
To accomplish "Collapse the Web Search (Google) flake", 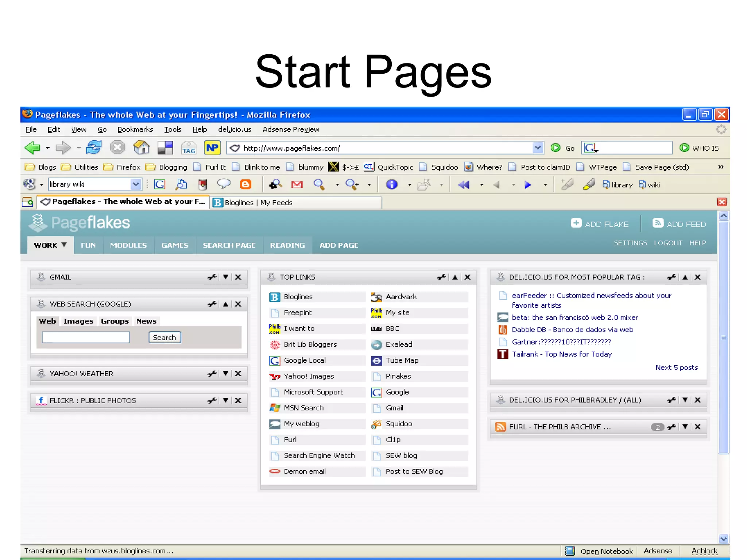I will click(x=226, y=304).
